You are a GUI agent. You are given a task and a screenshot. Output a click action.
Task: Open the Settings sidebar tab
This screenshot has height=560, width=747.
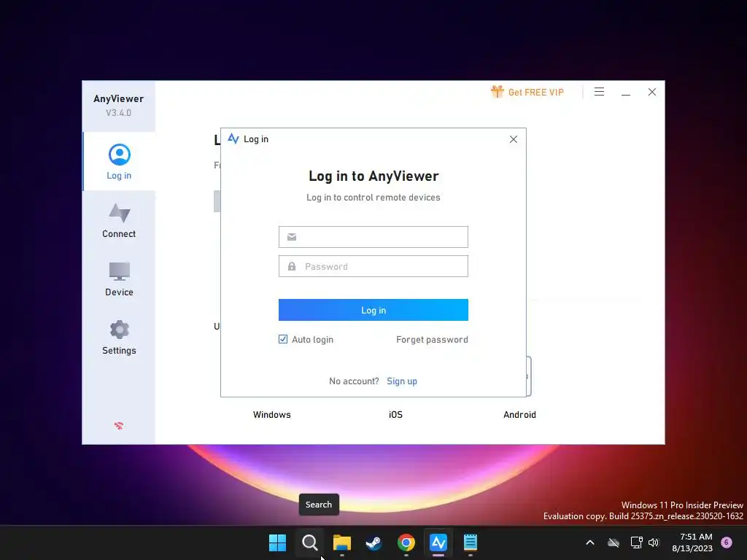coord(119,337)
